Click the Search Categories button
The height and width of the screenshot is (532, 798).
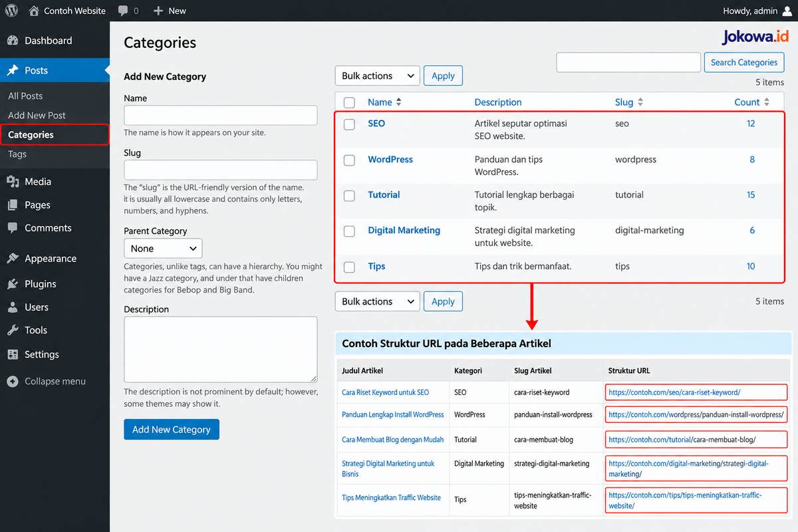pyautogui.click(x=744, y=63)
